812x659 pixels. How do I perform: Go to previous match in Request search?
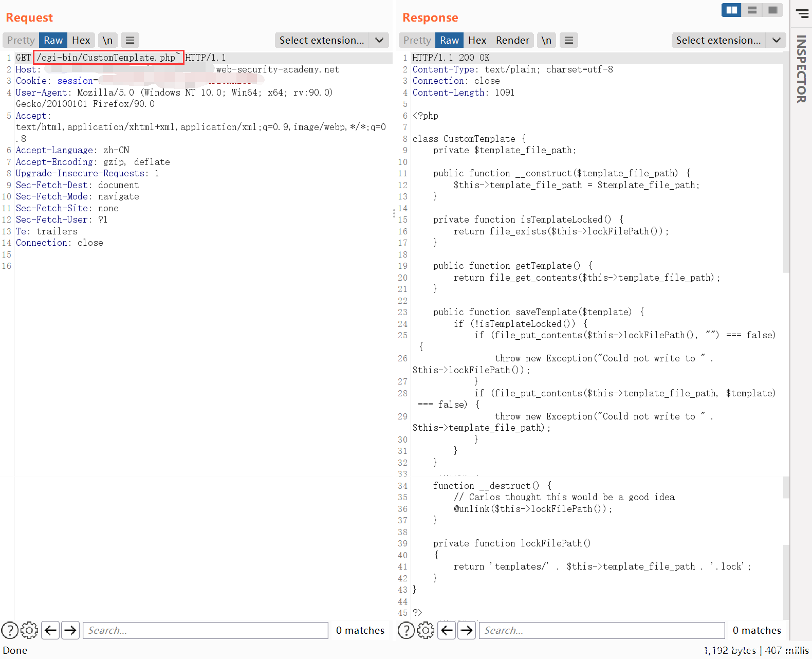pyautogui.click(x=50, y=630)
